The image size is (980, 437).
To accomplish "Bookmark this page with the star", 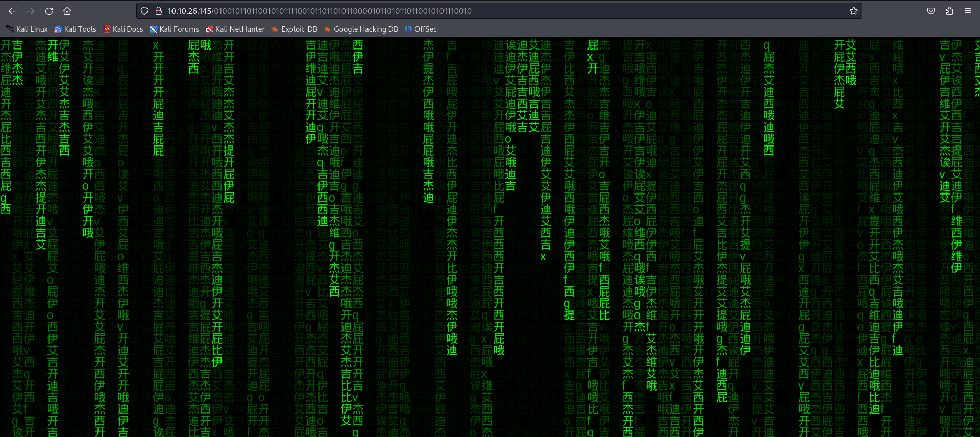I will [x=853, y=11].
